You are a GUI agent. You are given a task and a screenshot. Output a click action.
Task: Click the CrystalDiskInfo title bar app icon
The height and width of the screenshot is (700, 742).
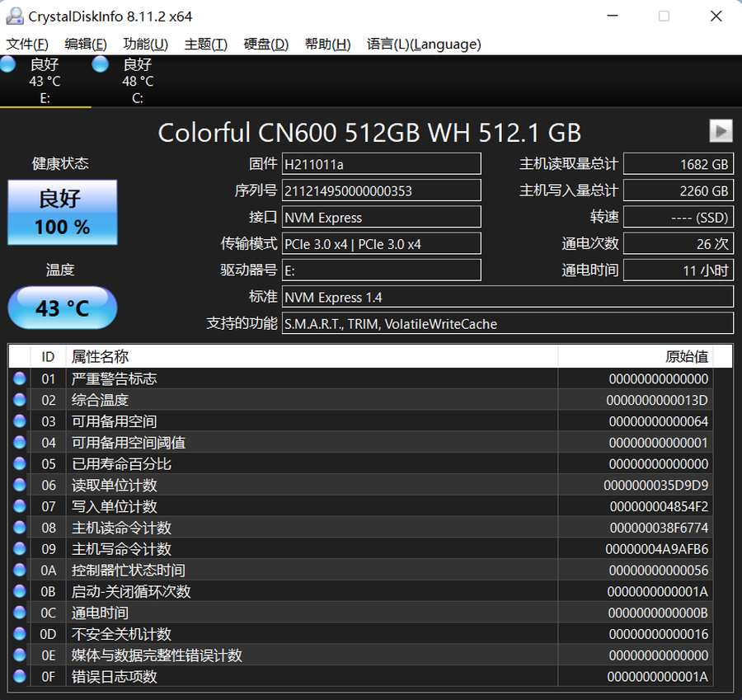(x=15, y=16)
